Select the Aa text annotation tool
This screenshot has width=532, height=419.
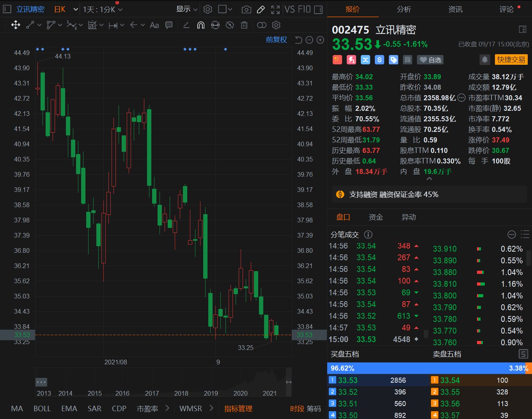coord(154,25)
